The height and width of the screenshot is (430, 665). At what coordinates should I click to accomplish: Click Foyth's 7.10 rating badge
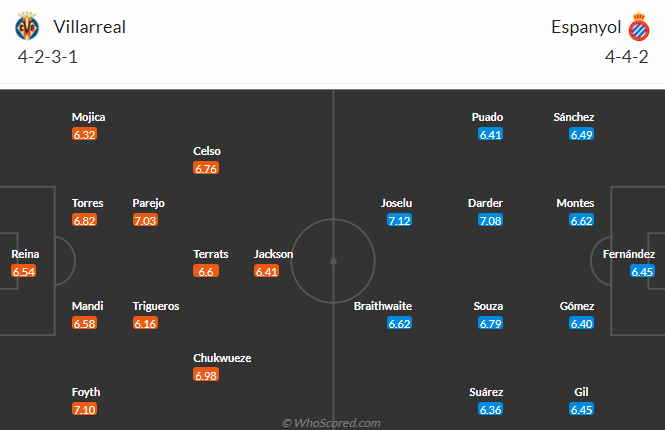84,410
